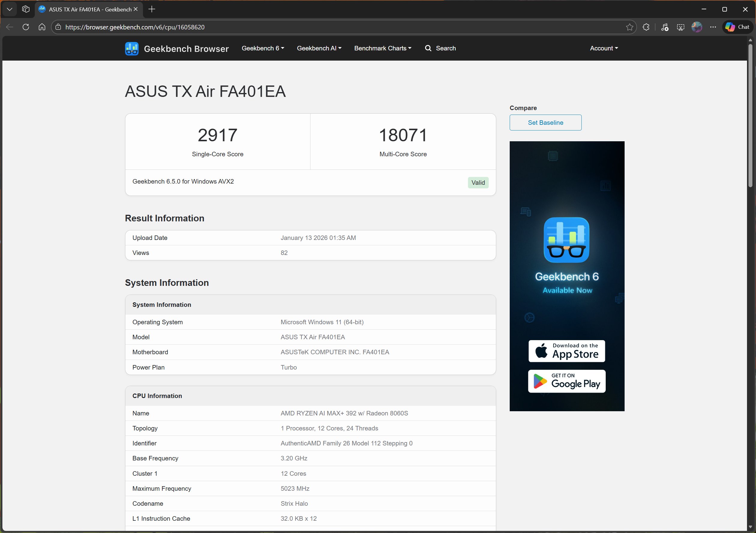
Task: Click the lock icon for site information
Action: pyautogui.click(x=58, y=27)
